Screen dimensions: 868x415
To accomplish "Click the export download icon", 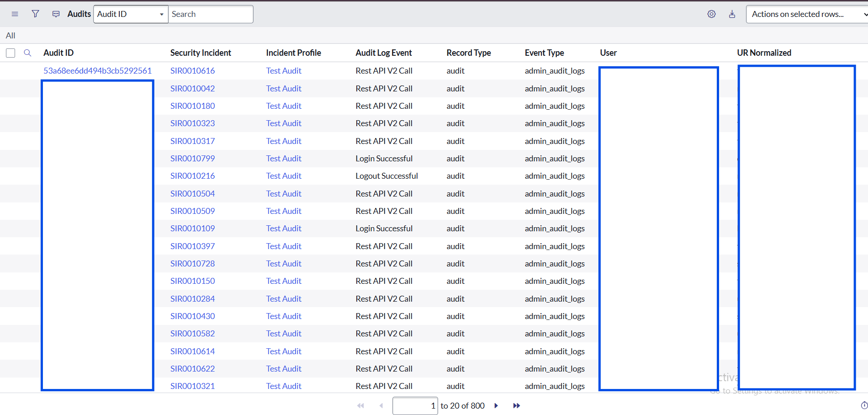I will [732, 14].
